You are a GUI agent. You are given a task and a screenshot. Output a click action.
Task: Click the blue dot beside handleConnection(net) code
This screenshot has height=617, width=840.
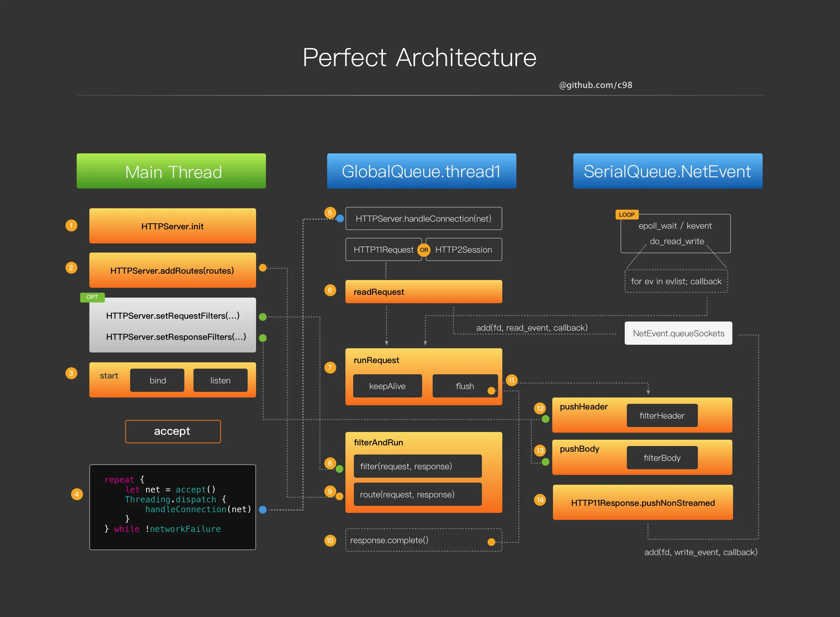click(x=262, y=510)
